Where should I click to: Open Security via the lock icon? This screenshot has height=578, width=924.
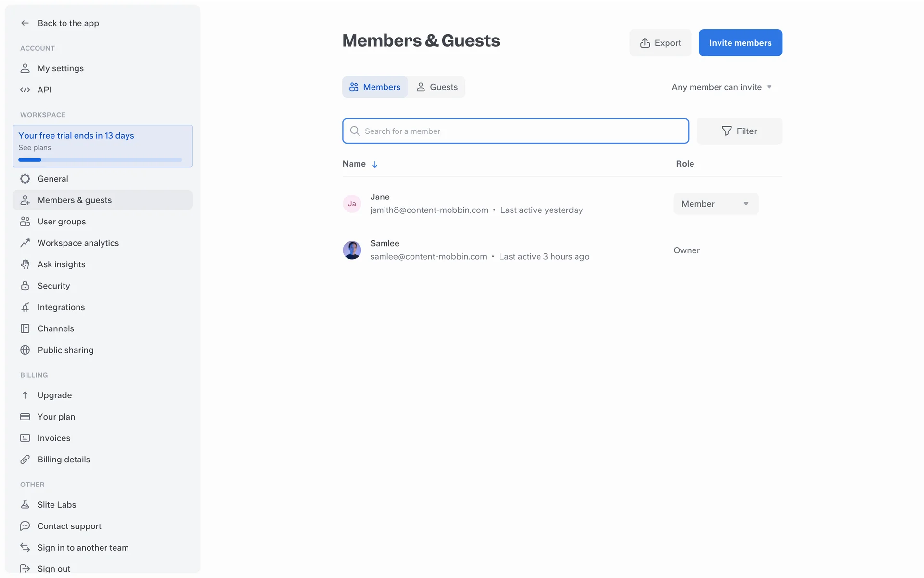click(25, 286)
